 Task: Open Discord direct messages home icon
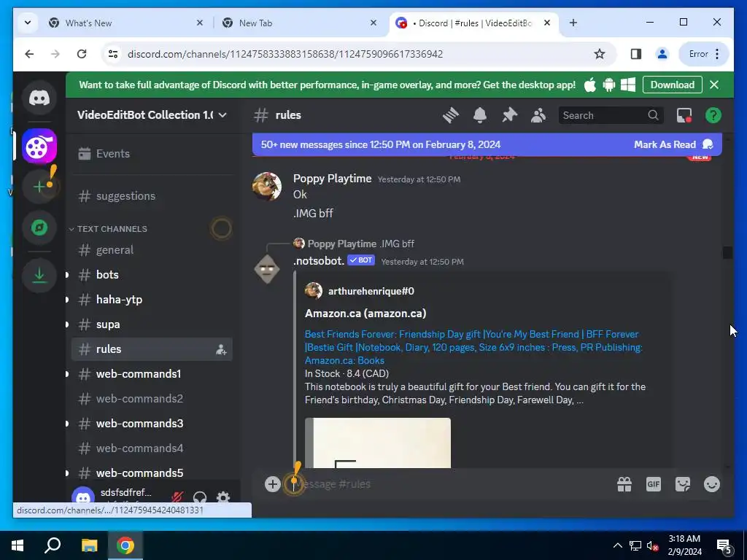coord(39,98)
